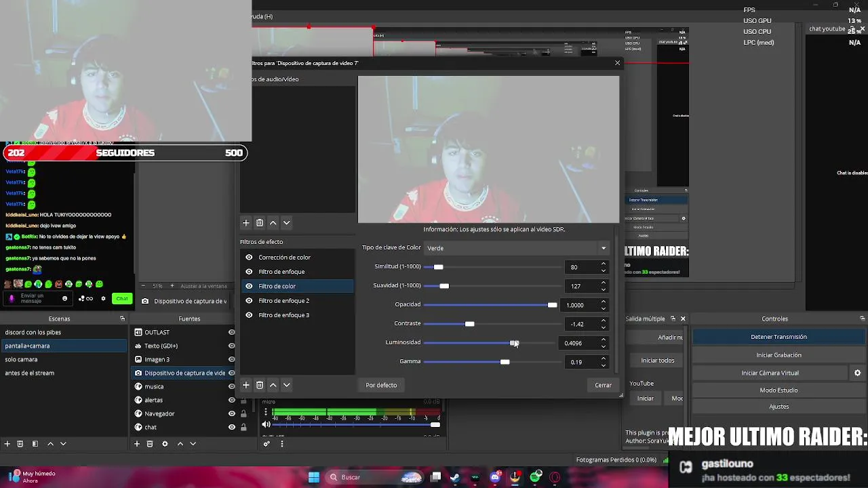
Task: Delete selected scene with trash icon
Action: click(20, 444)
